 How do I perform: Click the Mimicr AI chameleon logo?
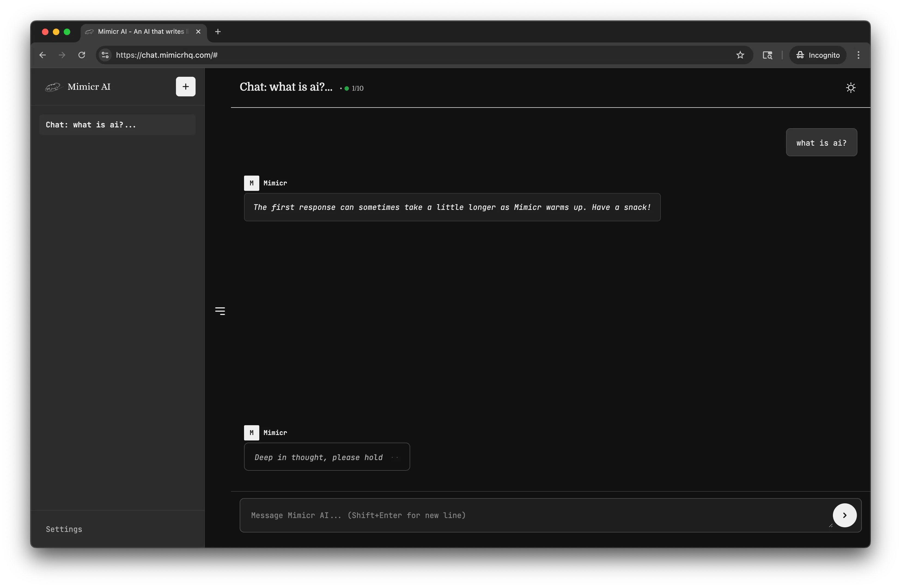(x=53, y=87)
